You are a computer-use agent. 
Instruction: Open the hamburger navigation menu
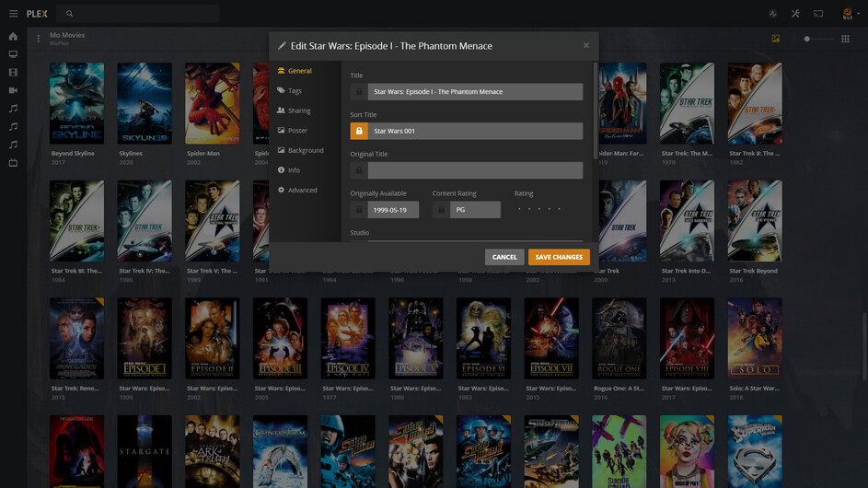pos(13,13)
